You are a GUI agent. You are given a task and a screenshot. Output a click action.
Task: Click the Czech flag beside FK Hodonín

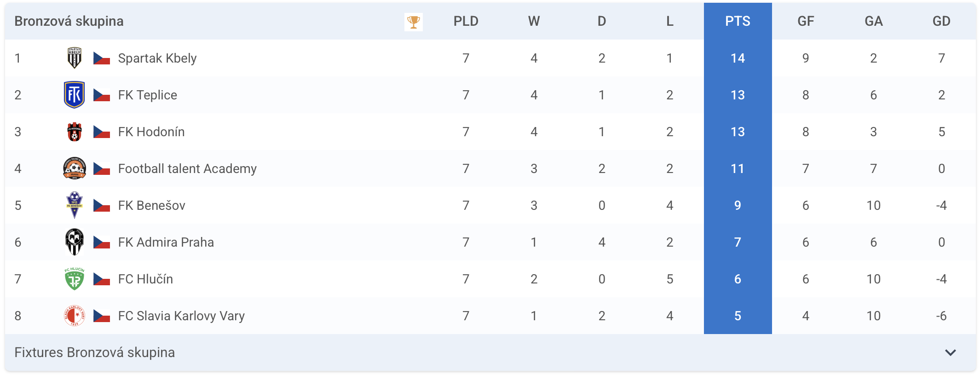tap(102, 132)
